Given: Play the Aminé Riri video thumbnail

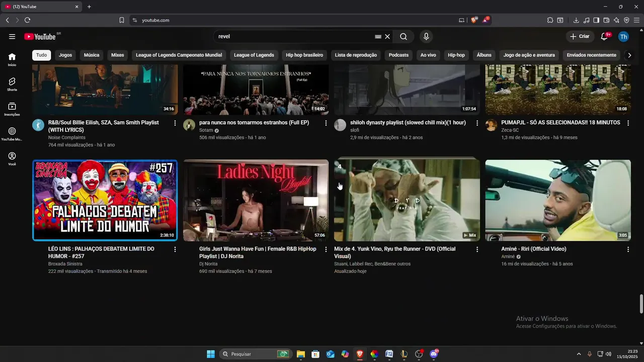Looking at the screenshot, I should tap(558, 200).
